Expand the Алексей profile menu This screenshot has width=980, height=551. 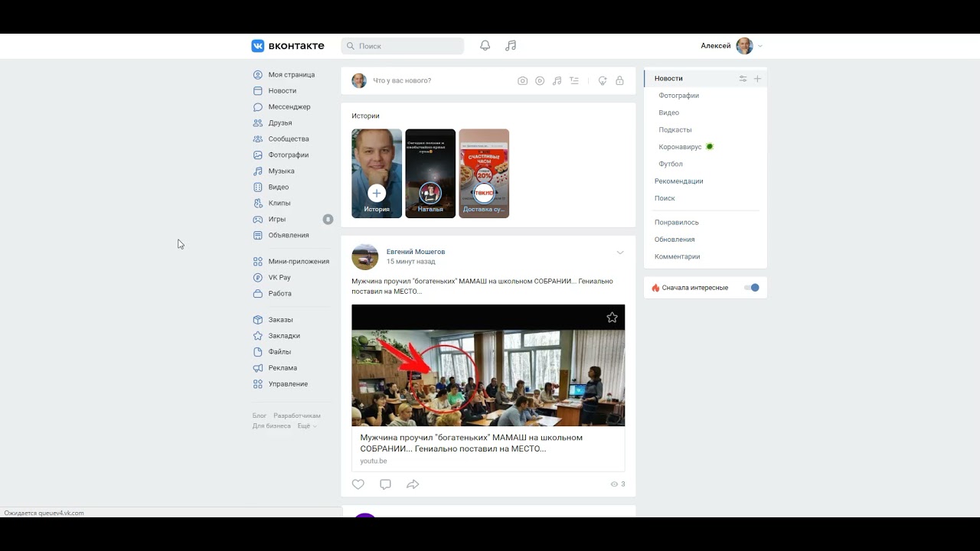pyautogui.click(x=732, y=46)
